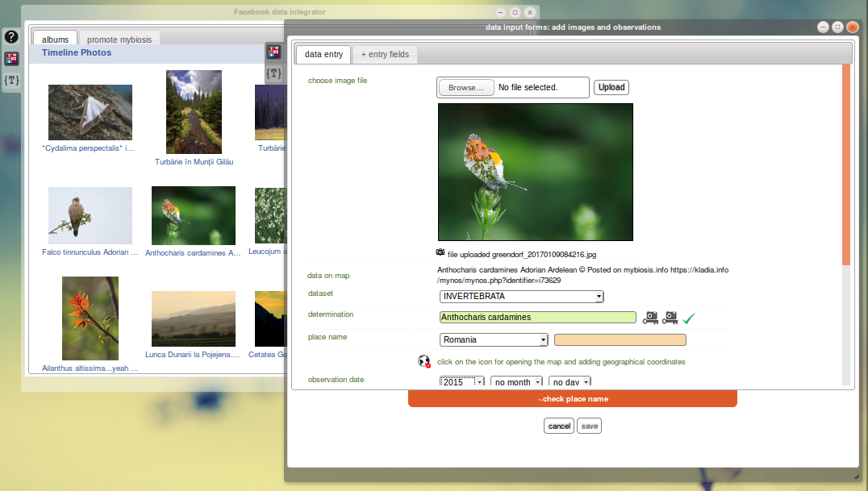Click the green checkmark next to determination
This screenshot has height=491, width=868.
tap(689, 318)
